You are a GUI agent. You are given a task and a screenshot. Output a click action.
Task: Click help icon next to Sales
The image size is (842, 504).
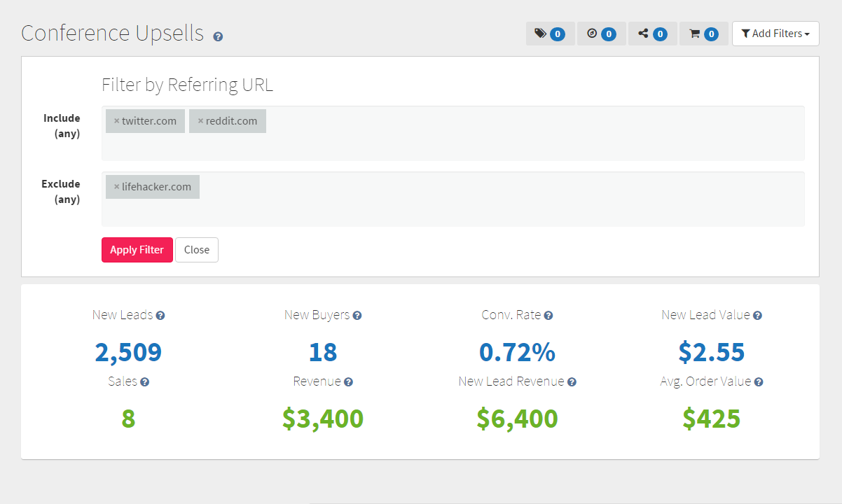(x=145, y=382)
